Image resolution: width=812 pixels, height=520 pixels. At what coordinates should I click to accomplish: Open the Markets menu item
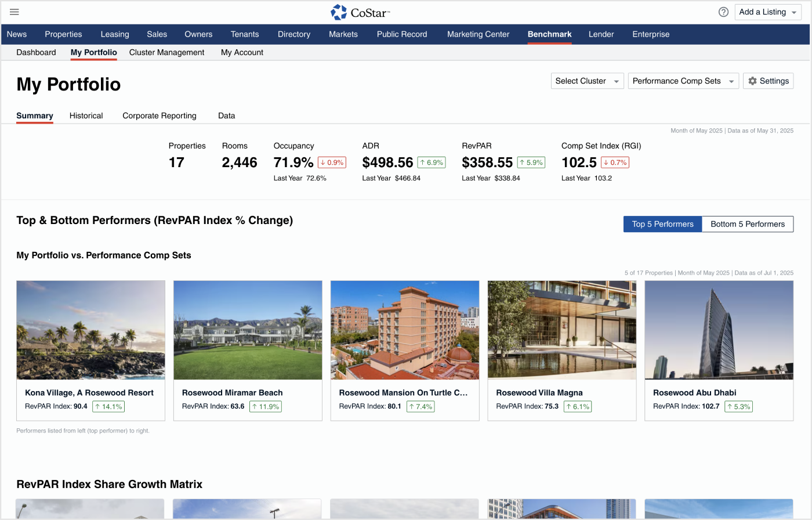(x=343, y=34)
